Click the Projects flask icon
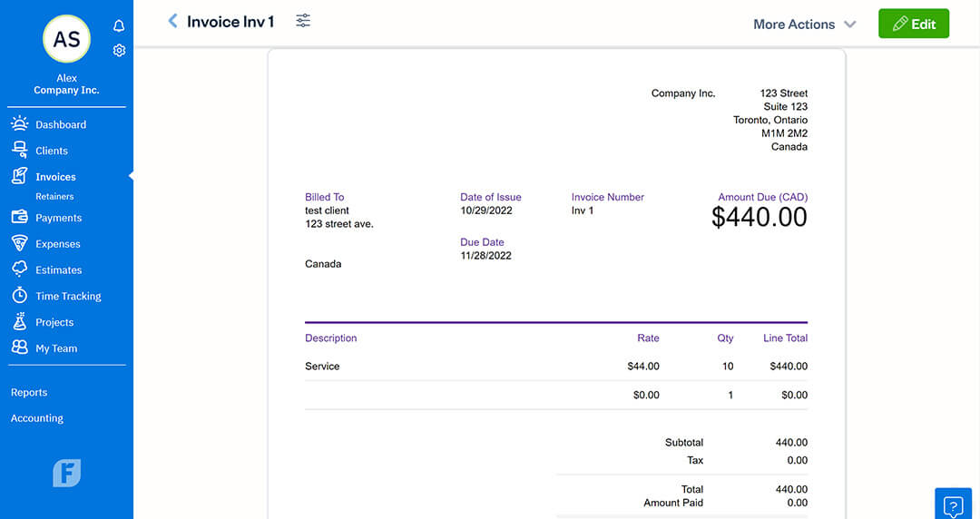The width and height of the screenshot is (980, 519). pos(19,321)
